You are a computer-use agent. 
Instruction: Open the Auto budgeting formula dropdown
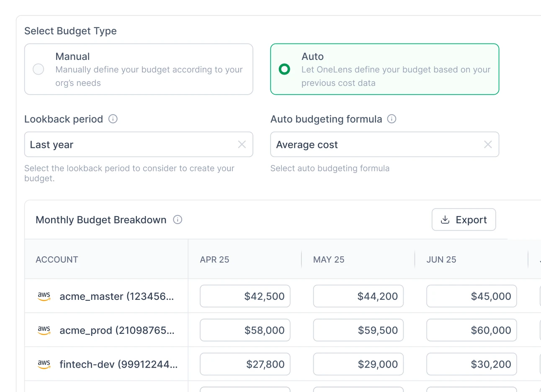384,144
